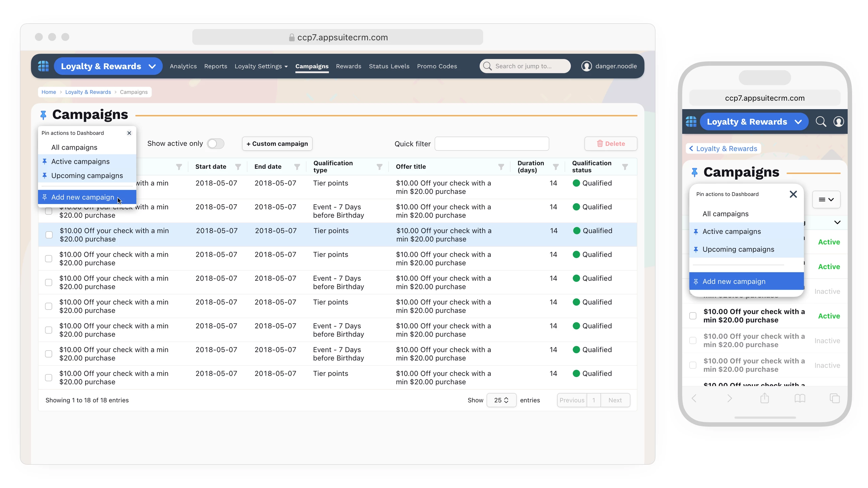868x488 pixels.
Task: Open the mobile search magnifier icon
Action: (821, 122)
